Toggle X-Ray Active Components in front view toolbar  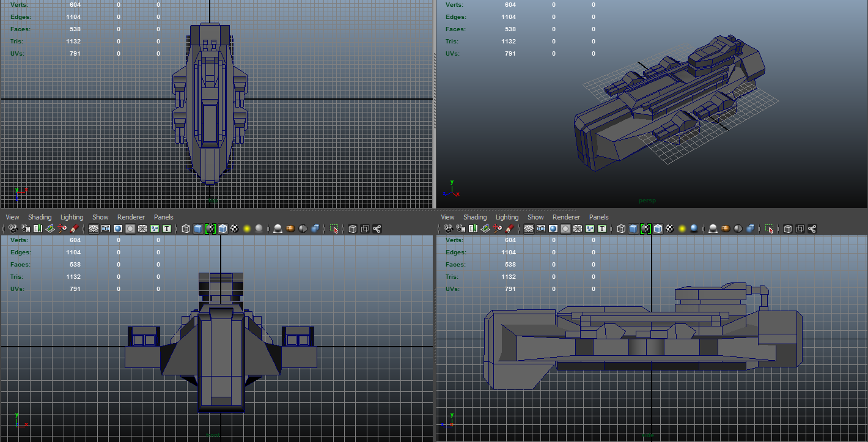[365, 229]
